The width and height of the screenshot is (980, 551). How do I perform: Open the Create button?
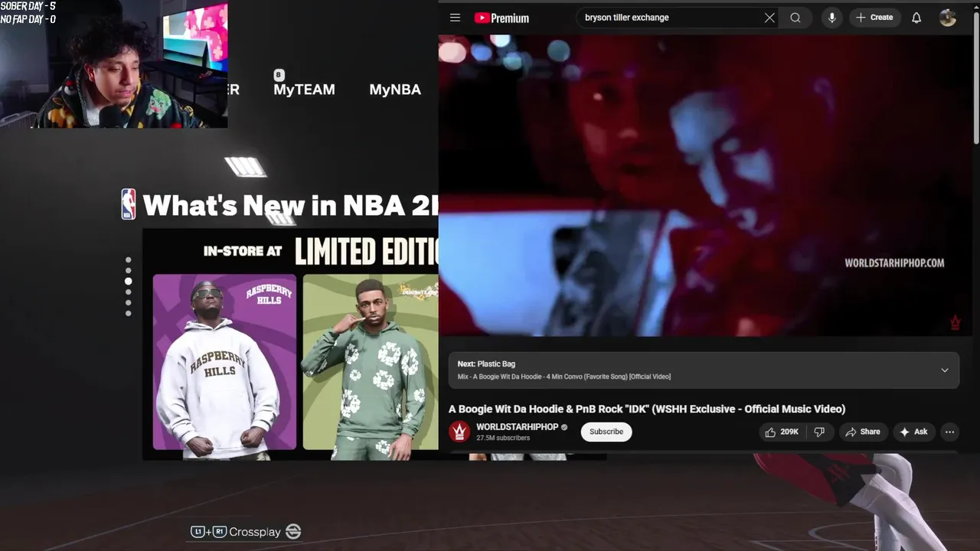click(874, 18)
